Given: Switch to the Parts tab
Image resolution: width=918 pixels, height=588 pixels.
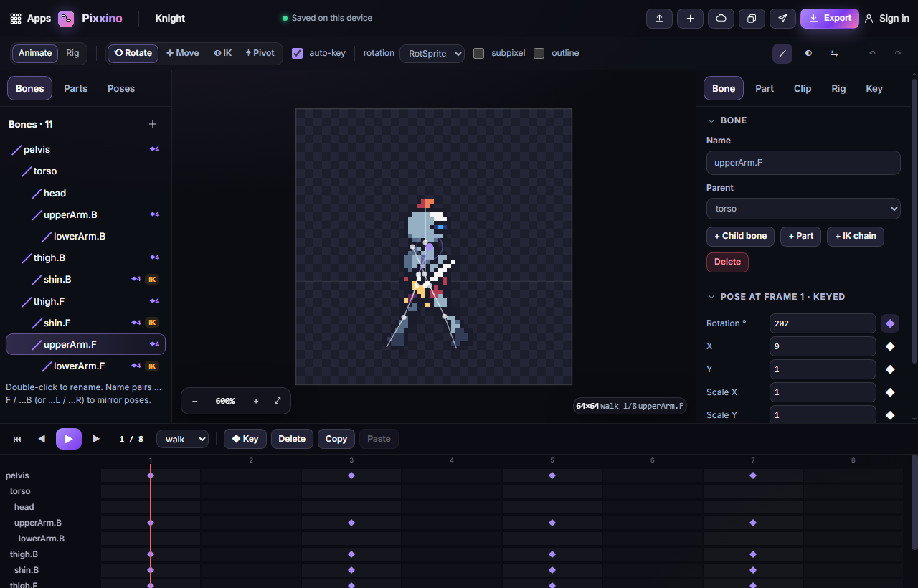Looking at the screenshot, I should (x=75, y=88).
